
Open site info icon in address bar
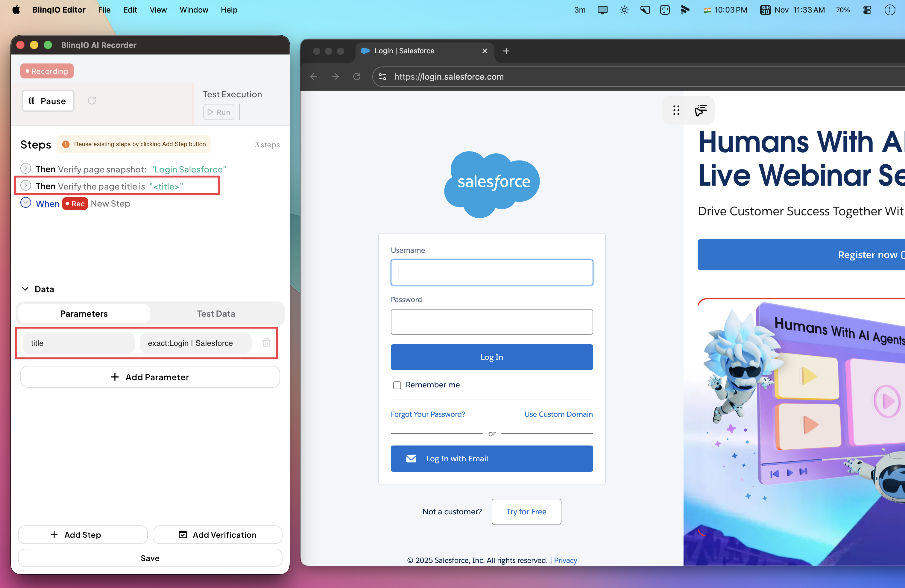point(382,77)
